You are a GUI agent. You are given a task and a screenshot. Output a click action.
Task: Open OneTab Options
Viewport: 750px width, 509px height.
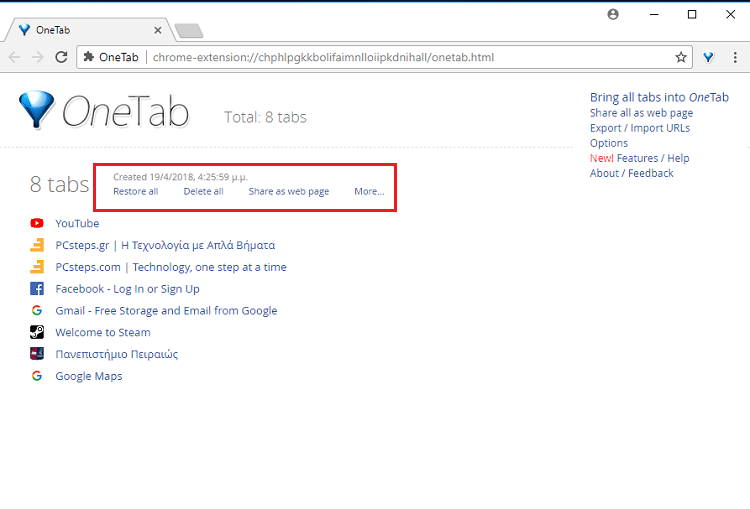[x=608, y=143]
